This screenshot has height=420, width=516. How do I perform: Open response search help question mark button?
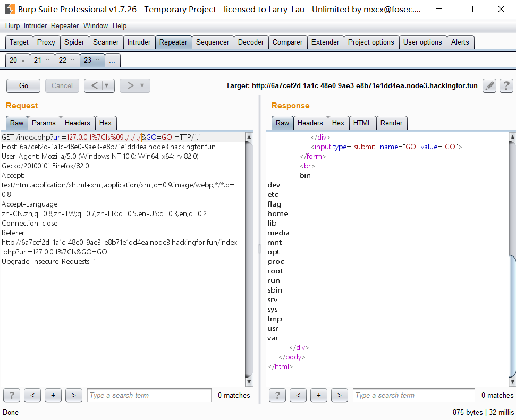(x=277, y=396)
